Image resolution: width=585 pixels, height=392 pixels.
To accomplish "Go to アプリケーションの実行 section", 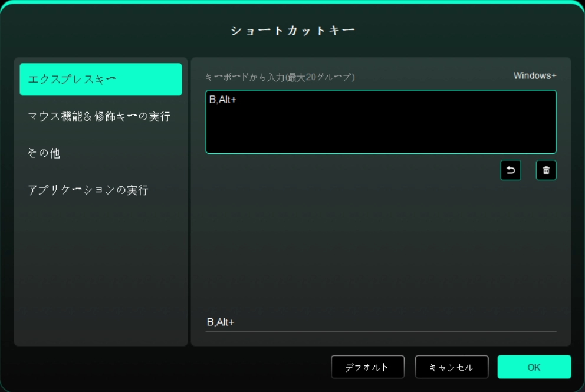I will coord(88,190).
